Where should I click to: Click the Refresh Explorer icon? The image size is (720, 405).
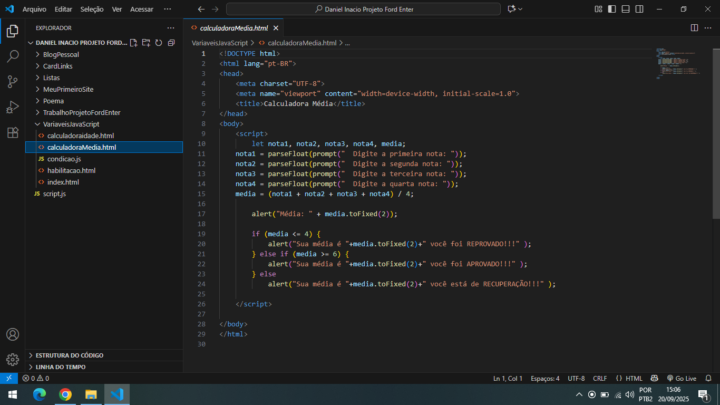click(x=158, y=43)
